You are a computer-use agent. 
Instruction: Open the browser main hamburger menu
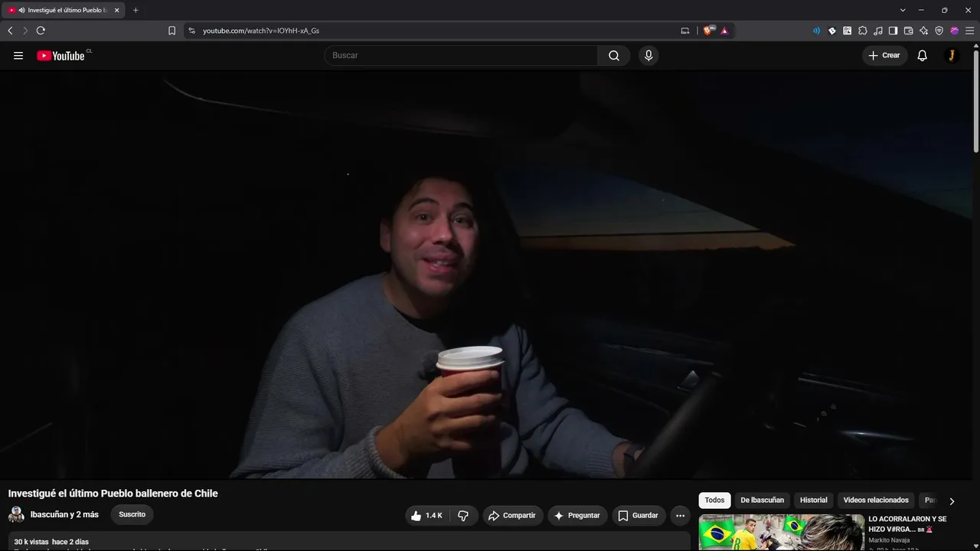click(x=970, y=31)
